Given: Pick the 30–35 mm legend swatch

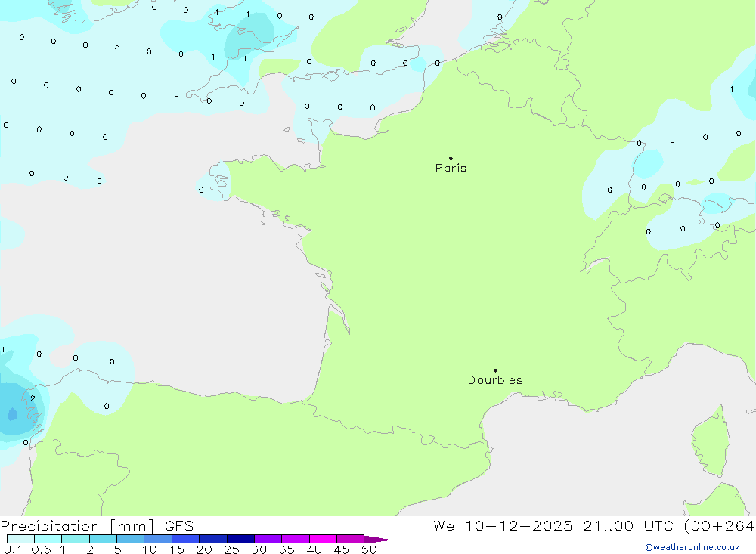Looking at the screenshot, I should point(268,539).
